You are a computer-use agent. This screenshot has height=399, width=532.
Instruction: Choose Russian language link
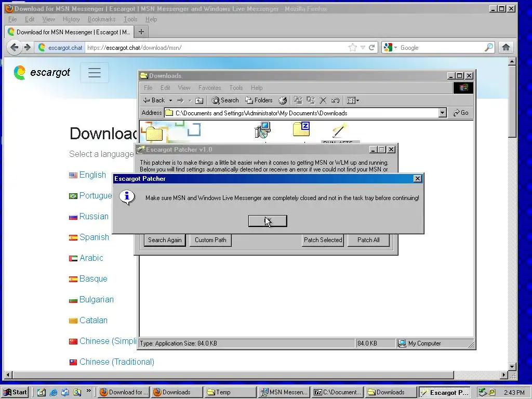click(94, 217)
